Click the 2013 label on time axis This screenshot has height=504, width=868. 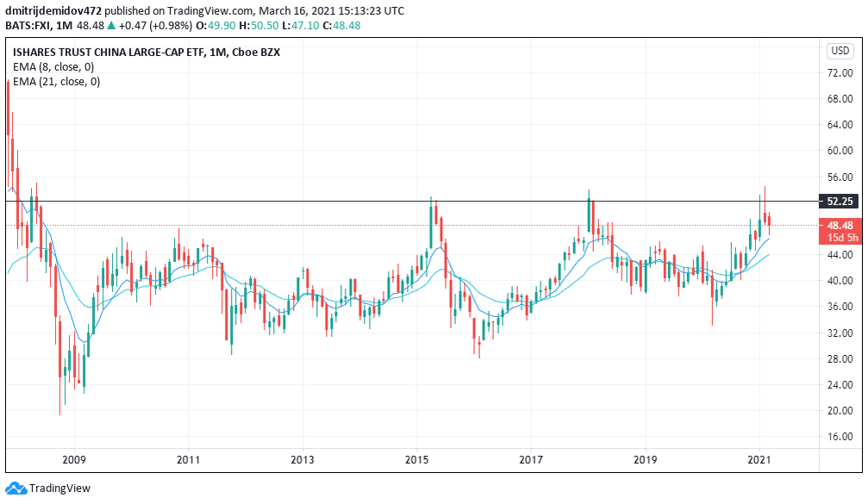303,460
